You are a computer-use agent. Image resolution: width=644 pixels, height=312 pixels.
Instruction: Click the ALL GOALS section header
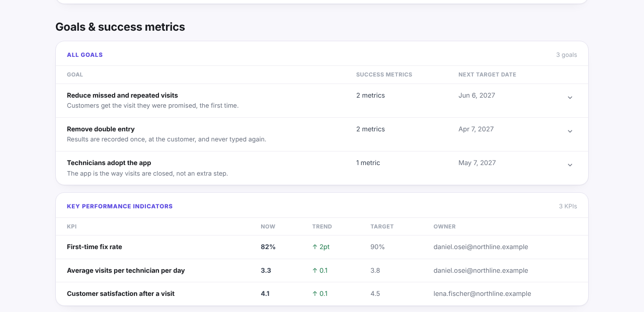(x=85, y=55)
